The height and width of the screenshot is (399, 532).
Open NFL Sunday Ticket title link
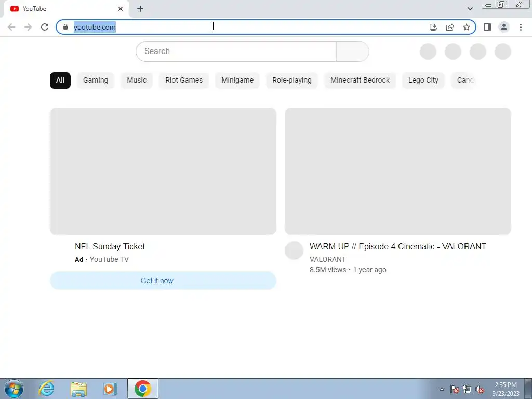110,247
